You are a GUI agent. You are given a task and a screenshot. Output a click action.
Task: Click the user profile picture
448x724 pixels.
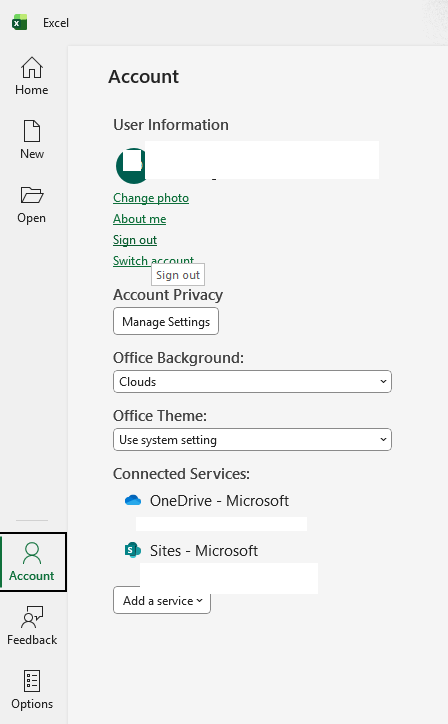(x=131, y=166)
